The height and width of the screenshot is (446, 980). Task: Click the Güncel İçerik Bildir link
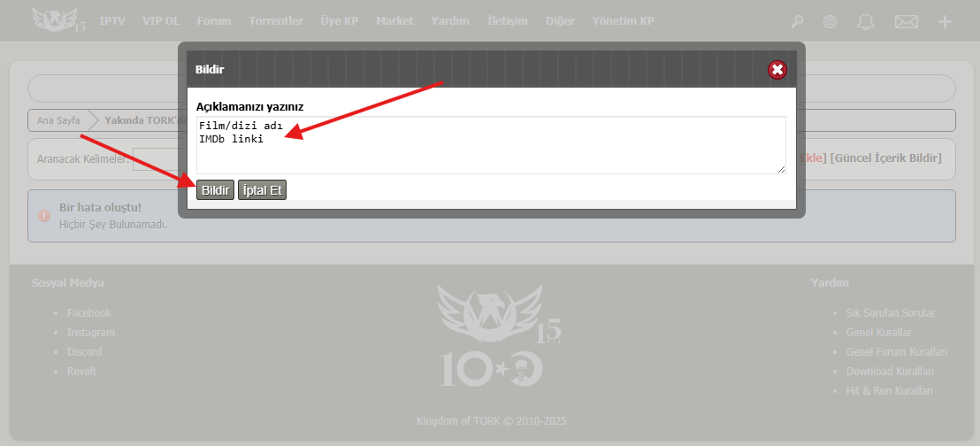tap(885, 158)
